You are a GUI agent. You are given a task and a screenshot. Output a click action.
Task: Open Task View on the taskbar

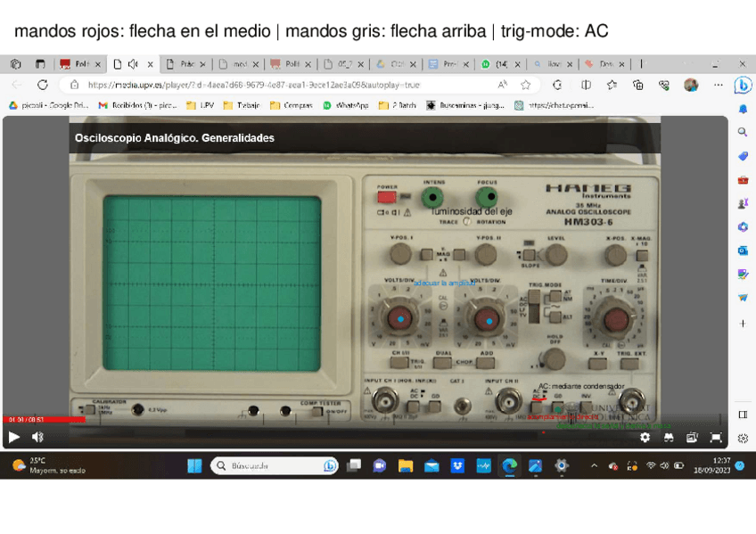(354, 465)
